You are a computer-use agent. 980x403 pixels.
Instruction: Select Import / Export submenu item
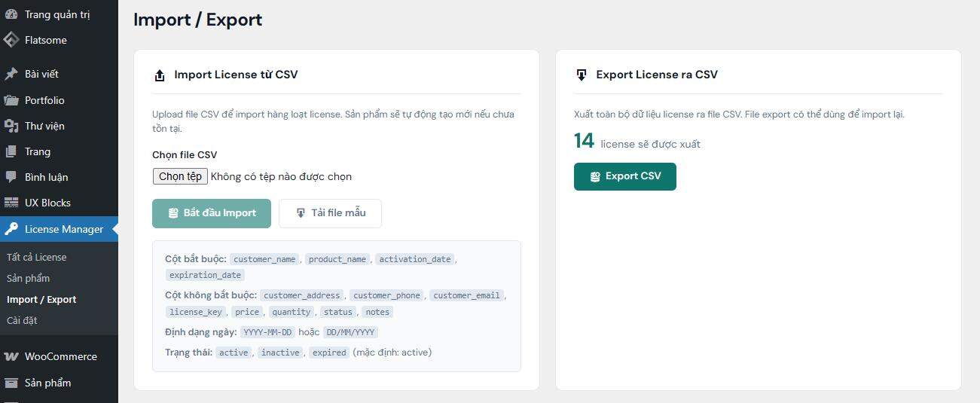(x=41, y=299)
